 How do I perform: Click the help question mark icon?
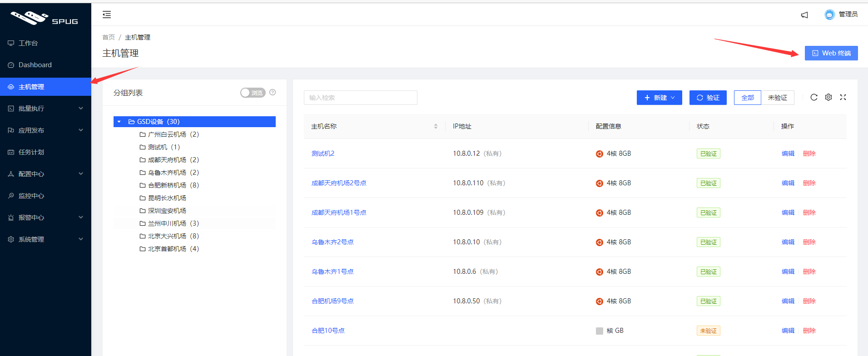coord(273,92)
